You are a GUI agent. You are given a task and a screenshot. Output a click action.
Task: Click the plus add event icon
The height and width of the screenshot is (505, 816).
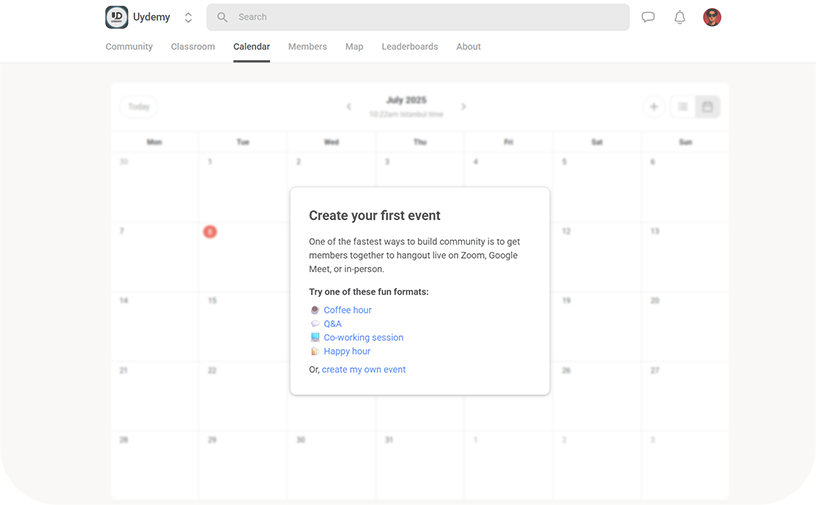click(654, 107)
